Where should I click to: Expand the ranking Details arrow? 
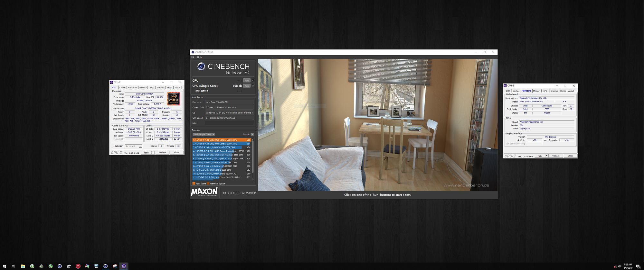point(252,135)
